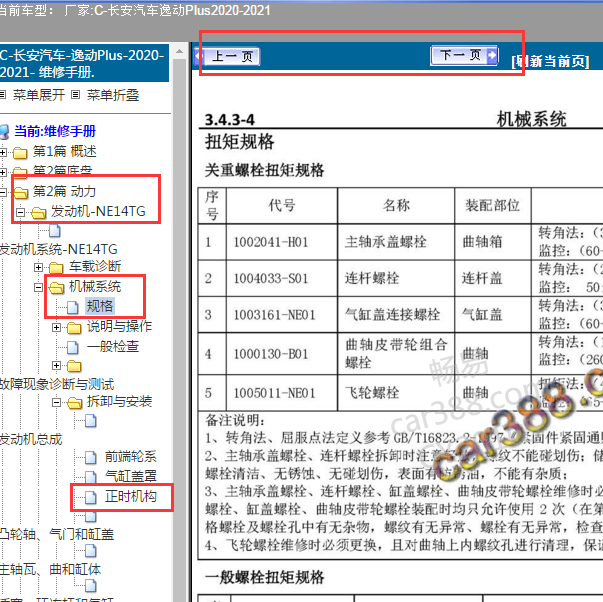Expand the 说明与操作 plus toggle
The height and width of the screenshot is (602, 603).
[x=56, y=327]
